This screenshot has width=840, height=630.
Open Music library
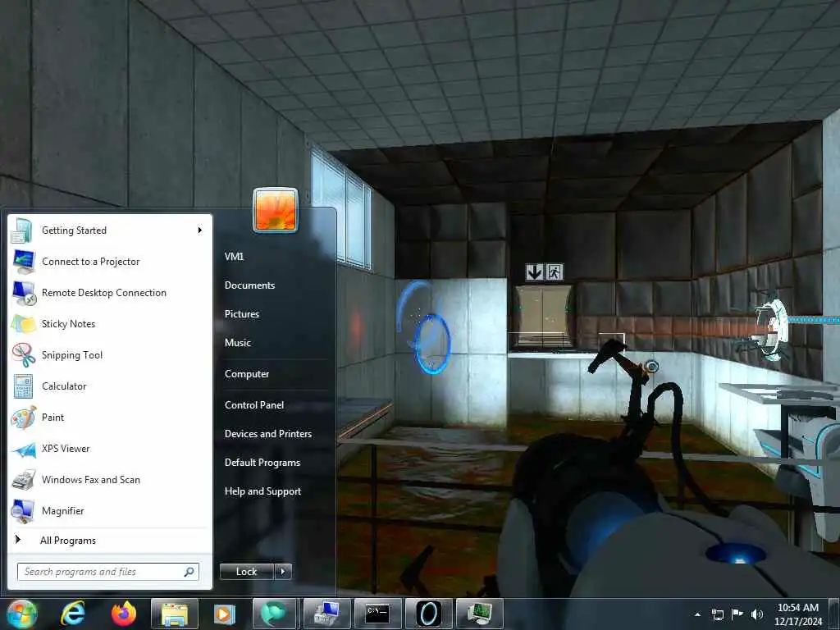[x=238, y=343]
